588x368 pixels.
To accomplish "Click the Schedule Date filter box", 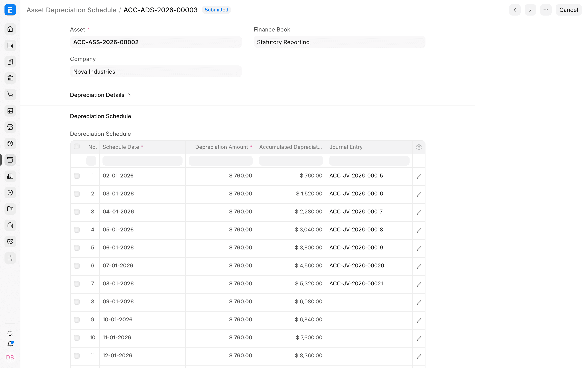I will tap(142, 161).
